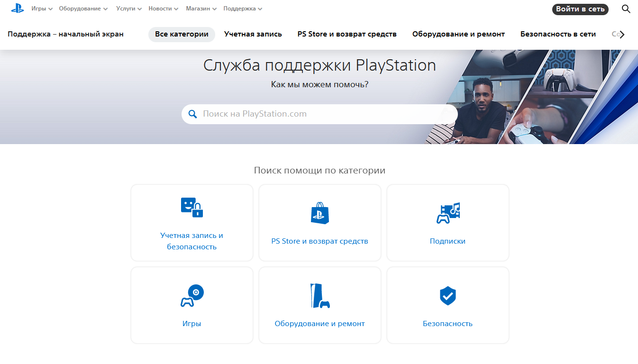Screen dimensions: 638x364
Task: Expand the Услуги dropdown menu
Action: (129, 9)
